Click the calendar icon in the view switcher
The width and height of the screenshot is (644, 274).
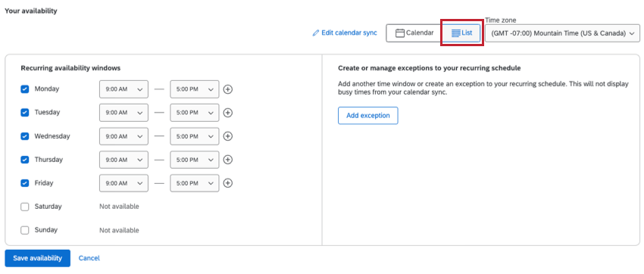coord(400,33)
